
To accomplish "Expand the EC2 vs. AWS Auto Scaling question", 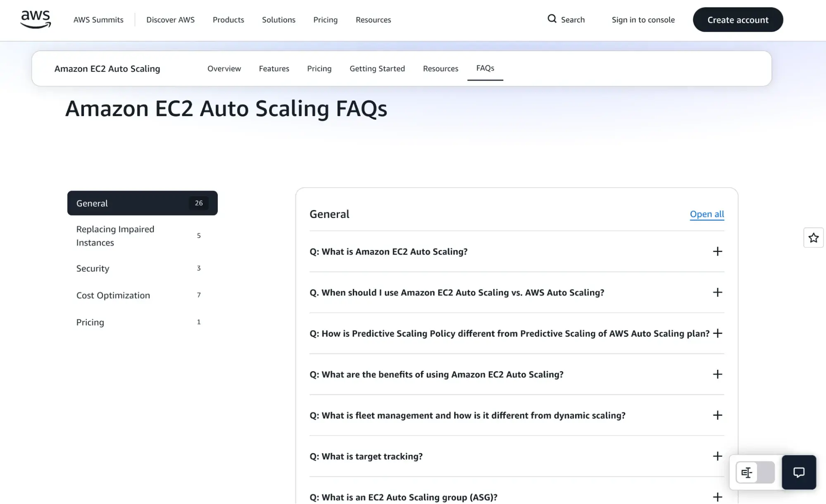I will [x=517, y=292].
